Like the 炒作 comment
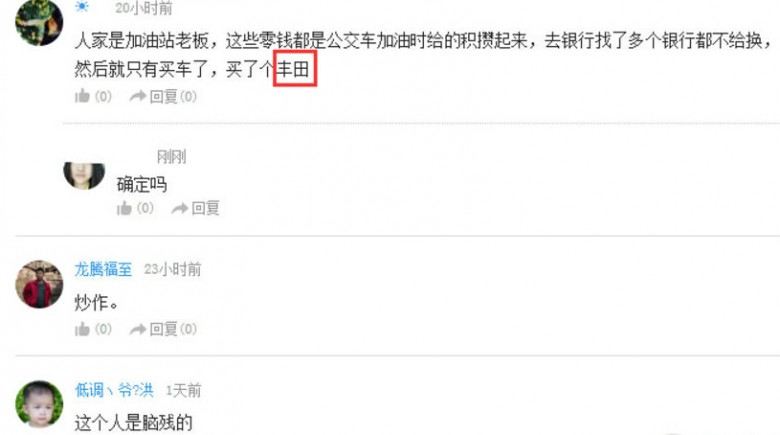The width and height of the screenshot is (780, 435). tap(82, 328)
